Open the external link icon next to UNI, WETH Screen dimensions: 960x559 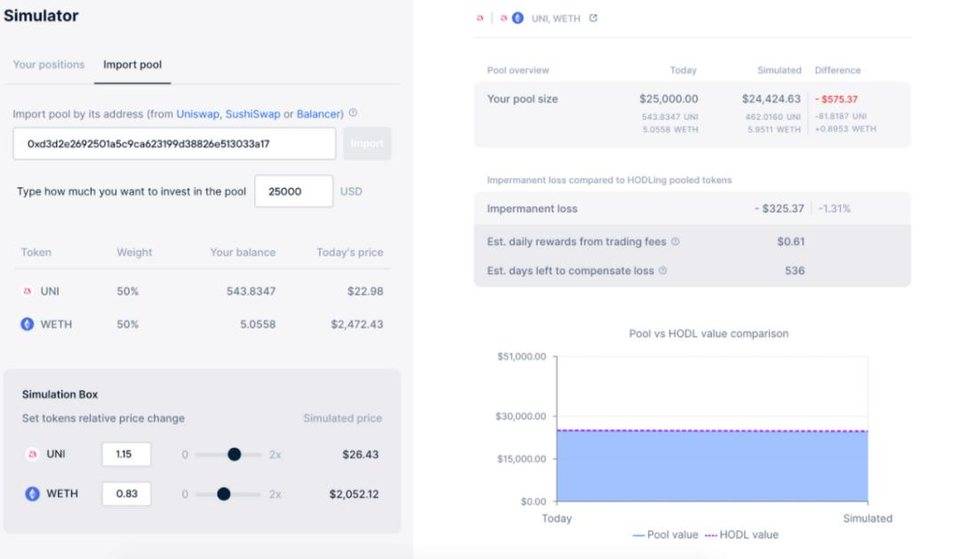(593, 18)
